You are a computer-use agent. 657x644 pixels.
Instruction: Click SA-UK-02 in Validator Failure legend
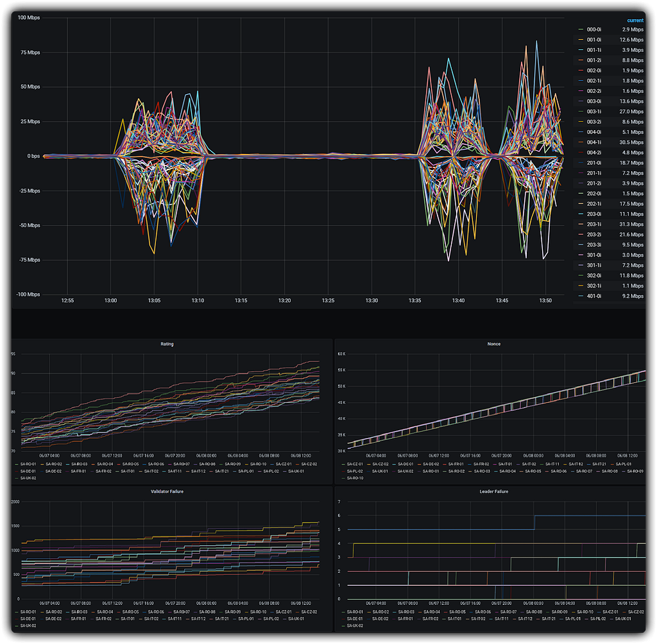point(28,626)
